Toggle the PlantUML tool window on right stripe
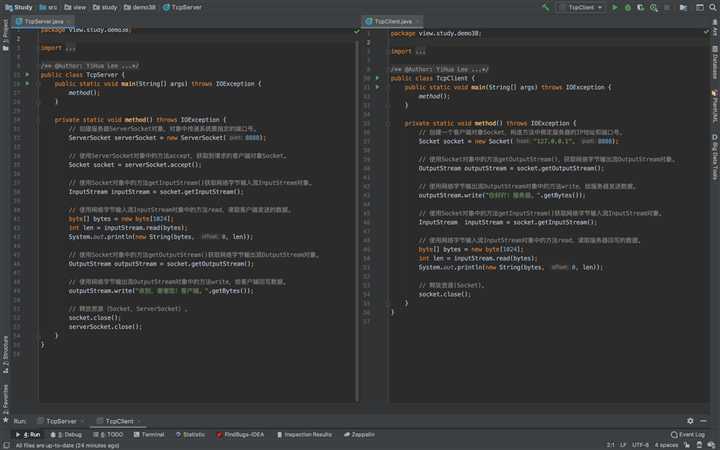 point(715,106)
